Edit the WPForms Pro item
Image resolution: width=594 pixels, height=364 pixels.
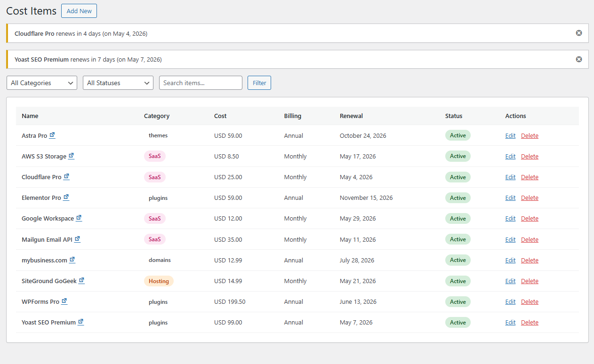tap(510, 301)
